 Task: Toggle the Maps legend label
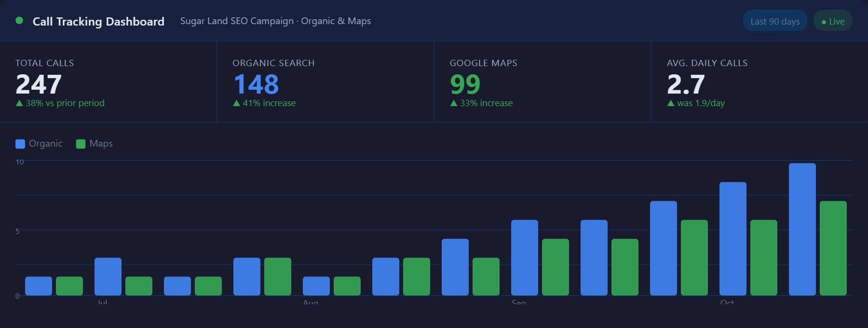pos(101,144)
